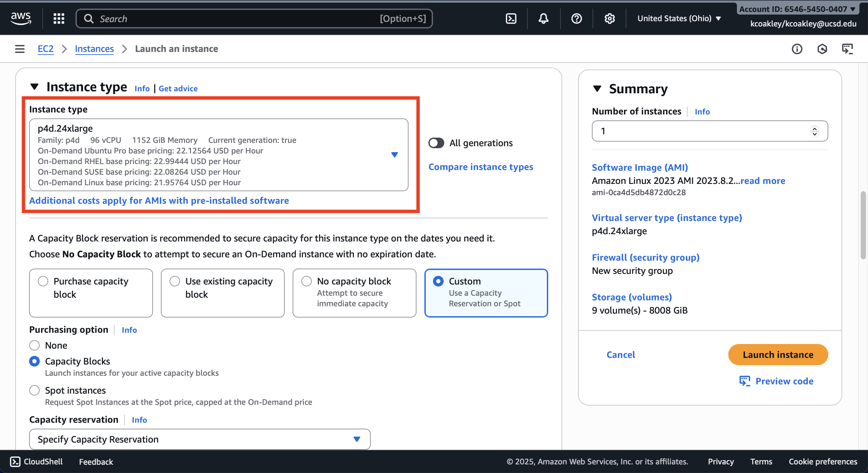Open the instance type dropdown
The height and width of the screenshot is (473, 868).
[x=394, y=155]
